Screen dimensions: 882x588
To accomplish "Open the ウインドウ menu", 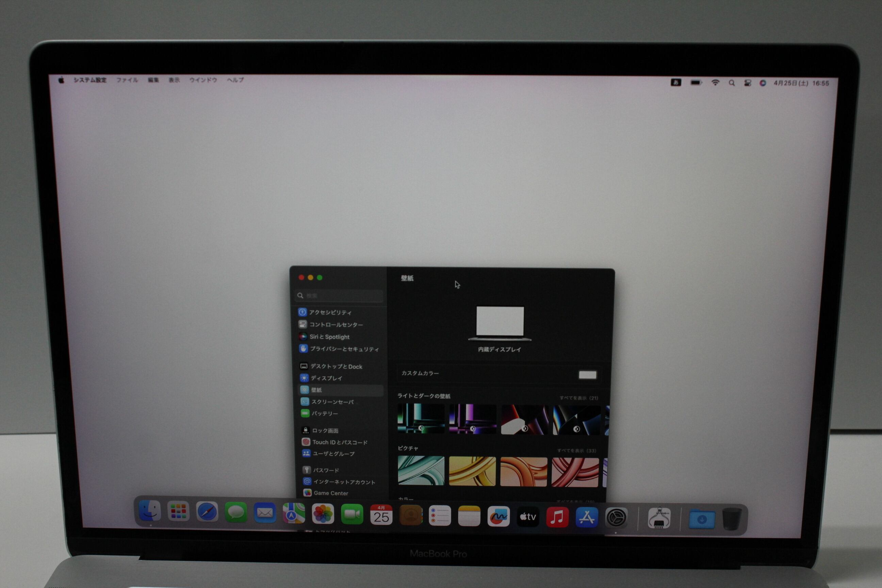I will 203,80.
